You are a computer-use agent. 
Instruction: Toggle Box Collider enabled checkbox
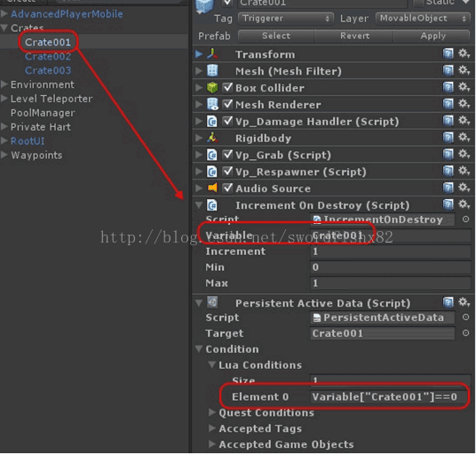click(x=227, y=87)
